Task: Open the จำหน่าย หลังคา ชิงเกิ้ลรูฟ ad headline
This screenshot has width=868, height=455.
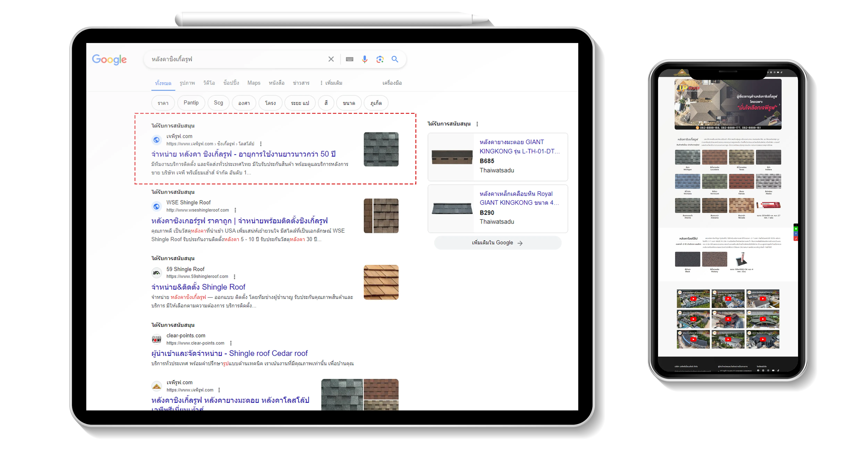Action: point(243,154)
